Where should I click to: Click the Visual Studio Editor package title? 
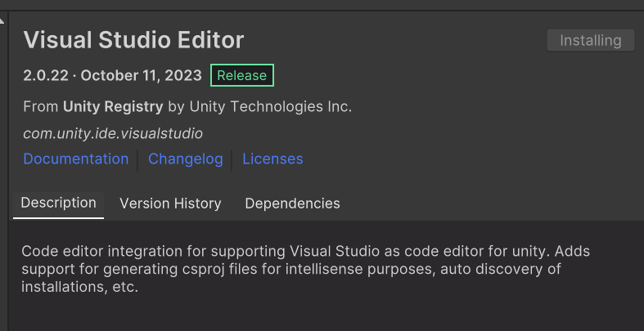(x=133, y=40)
